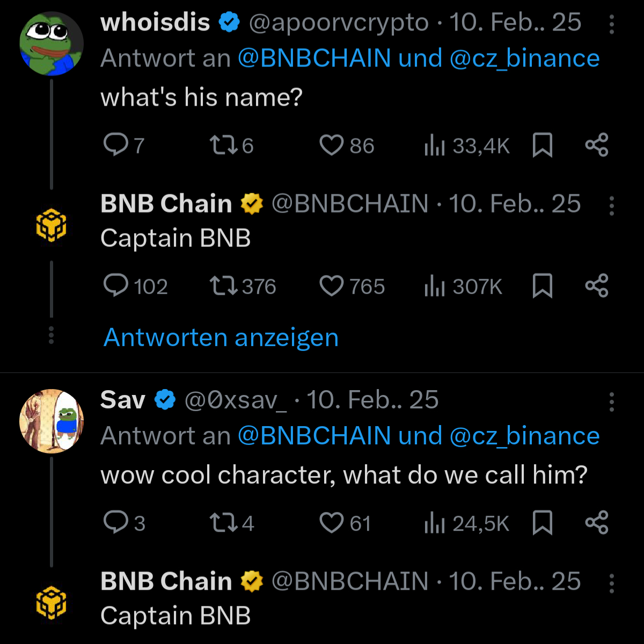Open @cz_binance profile link in Sav's tweet
644x644 pixels.
tap(523, 436)
